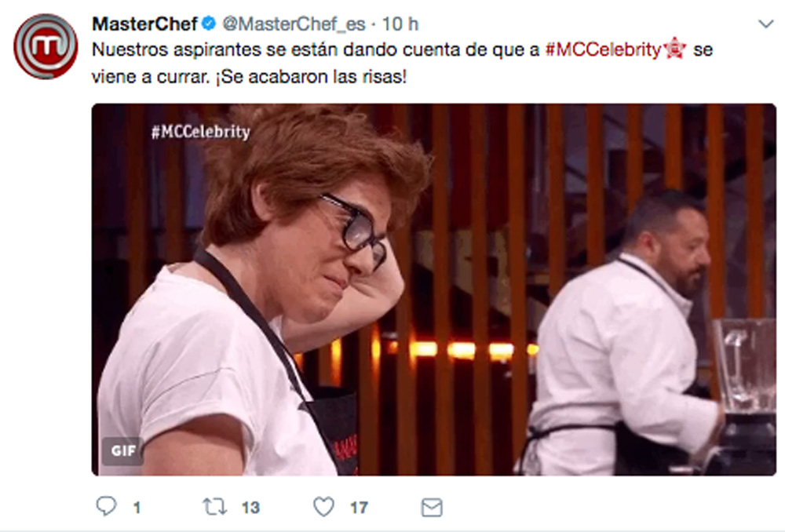Viewport: 785px width, 532px height.
Task: Click the reply speech bubble icon
Action: point(106,506)
